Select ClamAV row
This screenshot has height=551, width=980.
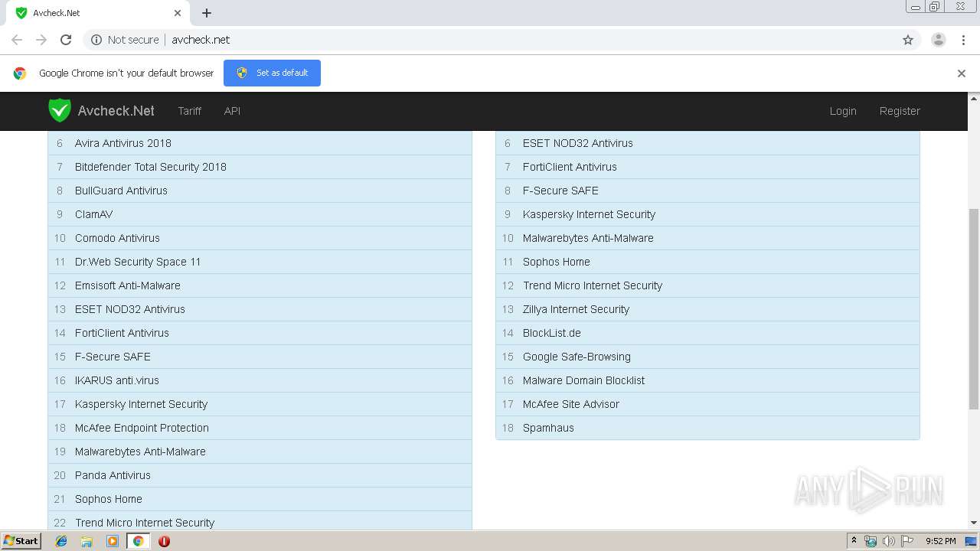point(260,214)
